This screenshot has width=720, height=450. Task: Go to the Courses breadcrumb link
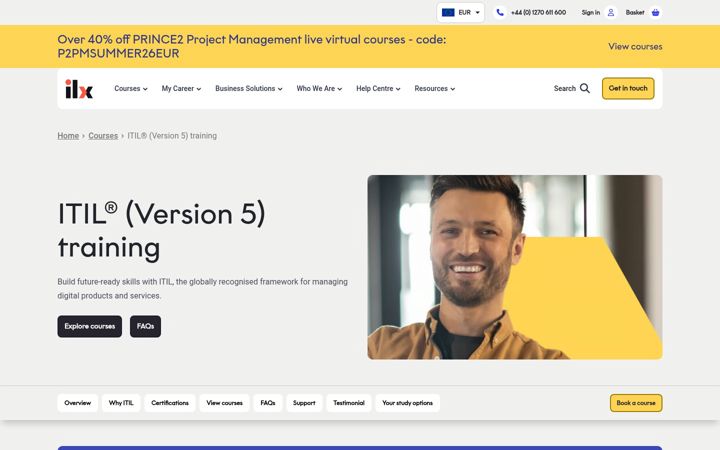[103, 135]
